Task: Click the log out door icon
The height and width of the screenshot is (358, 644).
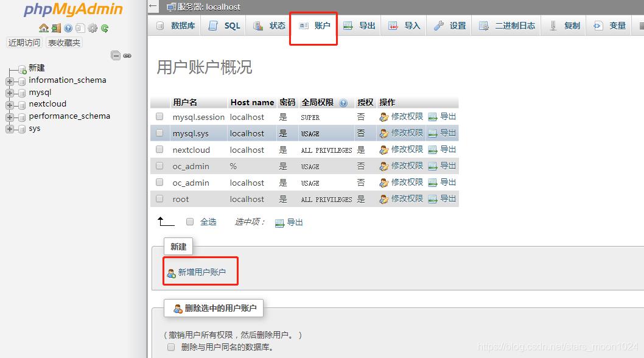Action: click(x=55, y=28)
